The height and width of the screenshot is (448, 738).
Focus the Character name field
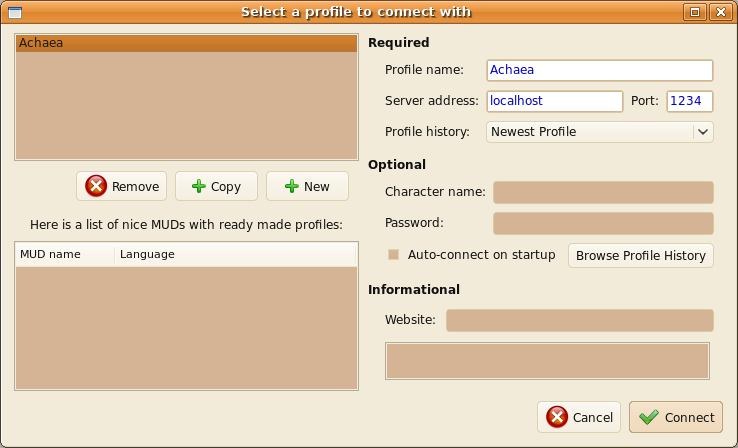click(603, 192)
